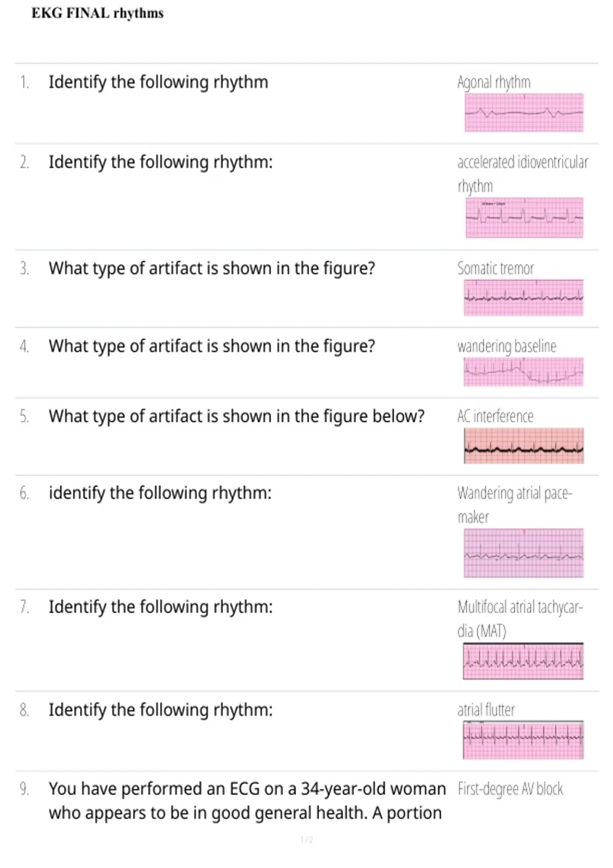Image resolution: width=613 pixels, height=868 pixels.
Task: Click the EKG FINAL rhythms title
Action: (98, 13)
